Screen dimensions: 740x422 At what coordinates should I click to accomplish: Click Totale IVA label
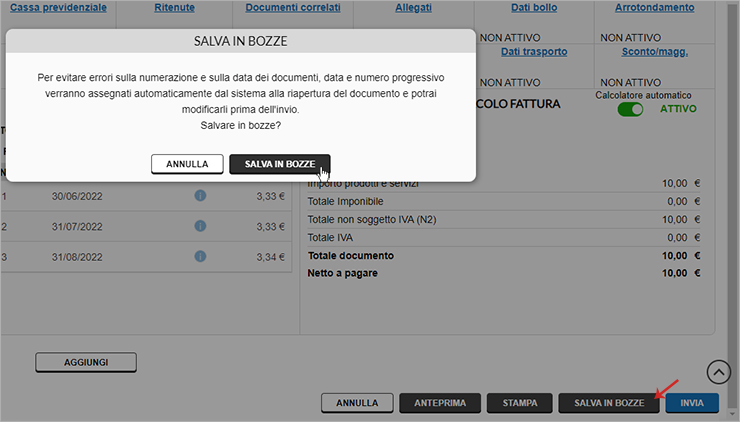click(330, 237)
